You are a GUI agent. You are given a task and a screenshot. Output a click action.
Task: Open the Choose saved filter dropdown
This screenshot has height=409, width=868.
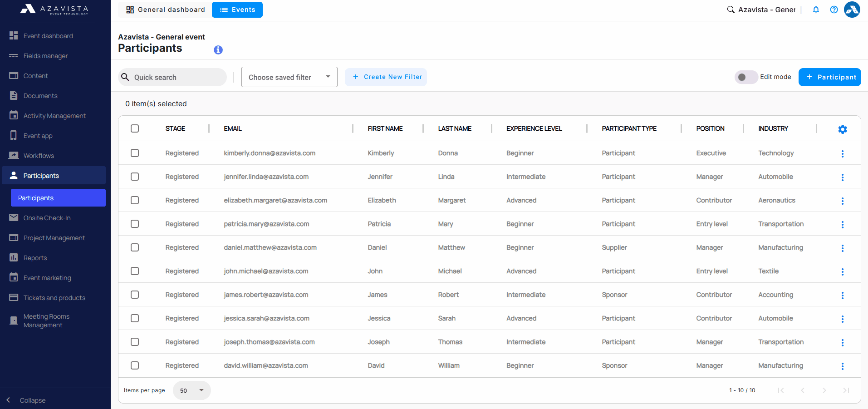pos(289,77)
